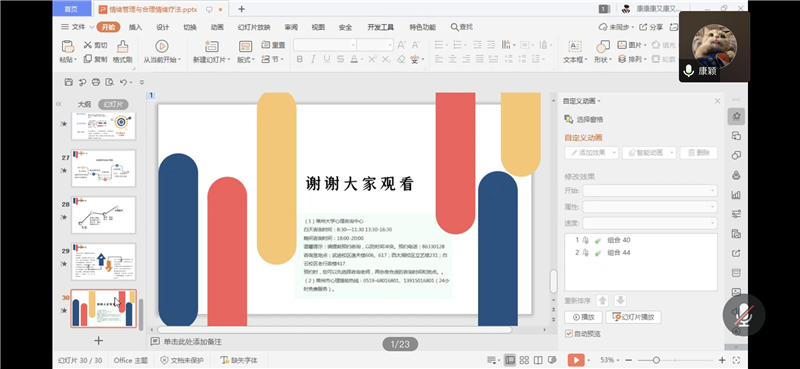Viewport: 800px width, 369px height.
Task: Click the Print Preview icon
Action: (109, 82)
